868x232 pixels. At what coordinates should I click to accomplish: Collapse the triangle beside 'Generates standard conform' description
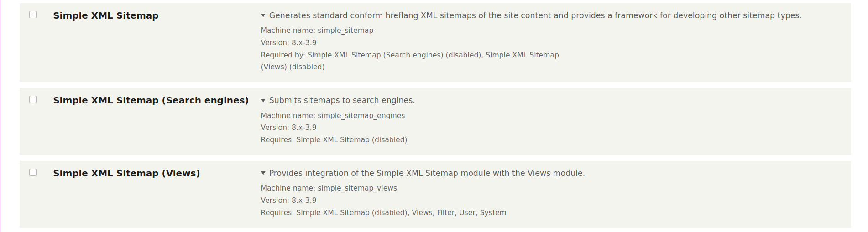tap(263, 15)
